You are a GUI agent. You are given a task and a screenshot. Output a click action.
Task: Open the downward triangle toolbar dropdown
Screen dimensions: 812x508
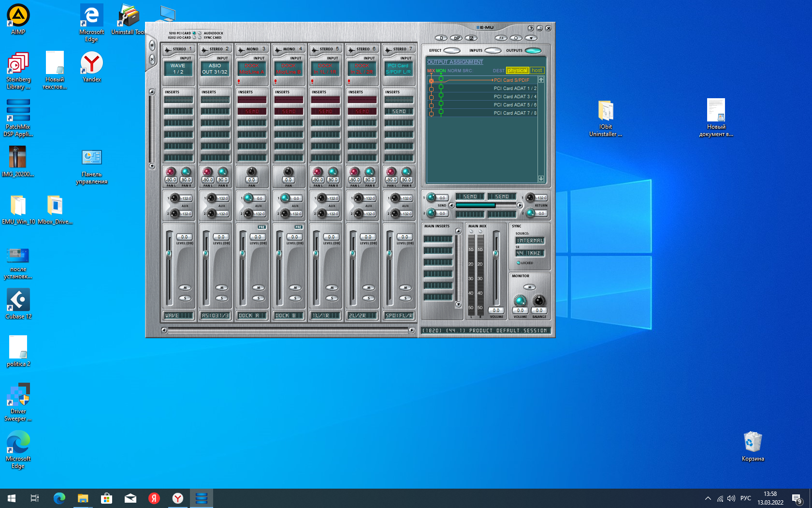coord(531,38)
